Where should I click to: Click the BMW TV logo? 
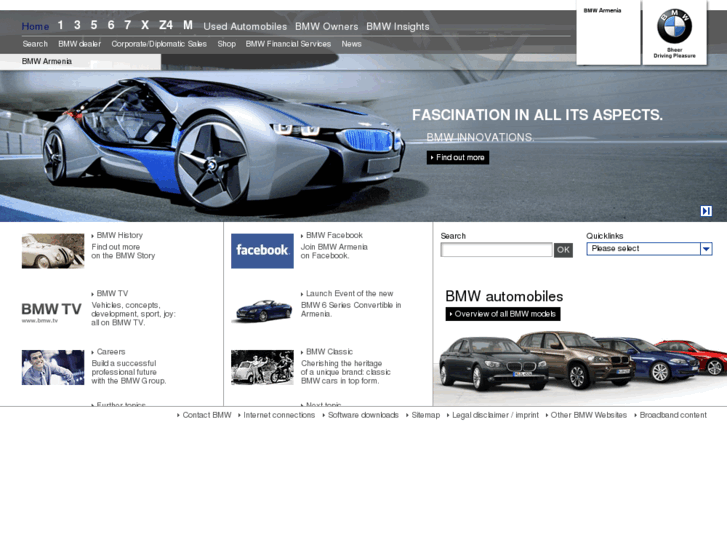pos(51,312)
